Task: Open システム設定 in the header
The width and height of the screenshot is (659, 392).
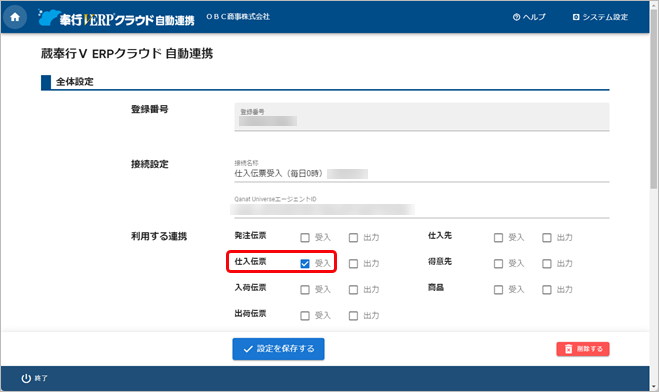Action: [600, 17]
